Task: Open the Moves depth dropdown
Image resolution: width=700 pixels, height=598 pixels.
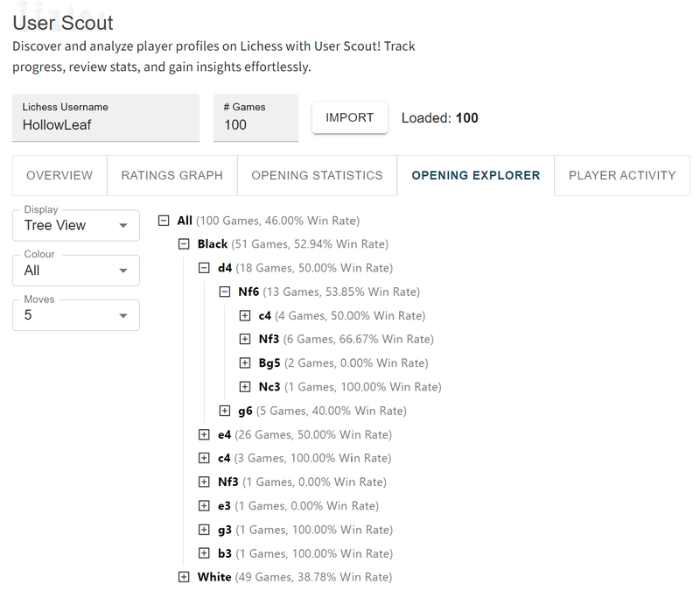Action: click(75, 315)
